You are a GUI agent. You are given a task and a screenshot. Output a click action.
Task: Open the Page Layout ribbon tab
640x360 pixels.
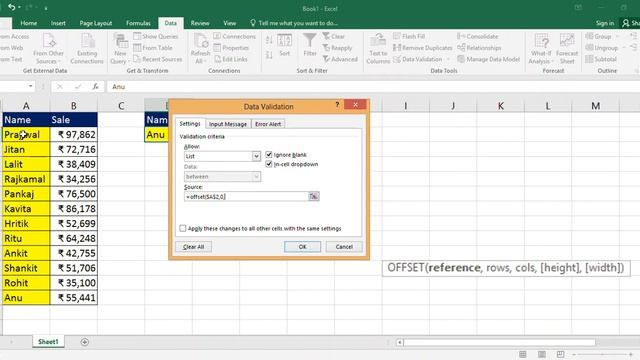(96, 23)
